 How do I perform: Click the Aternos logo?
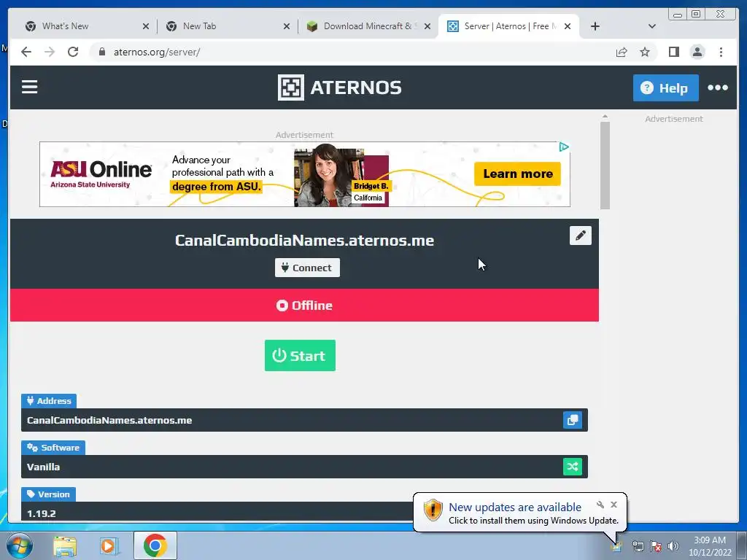pyautogui.click(x=340, y=87)
